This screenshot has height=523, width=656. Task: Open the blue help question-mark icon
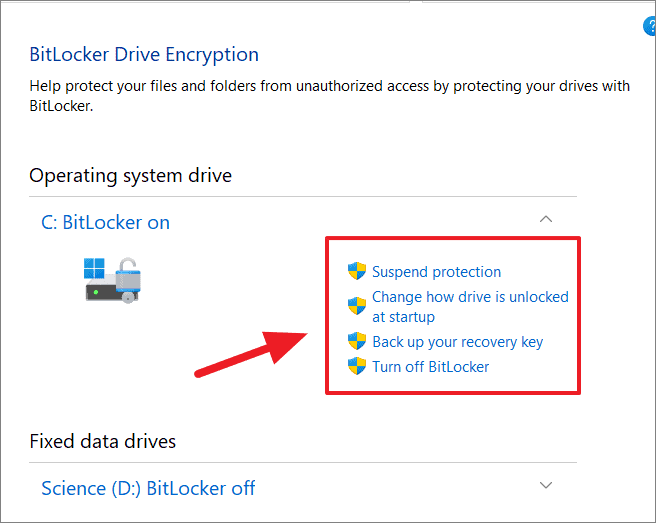[x=650, y=26]
